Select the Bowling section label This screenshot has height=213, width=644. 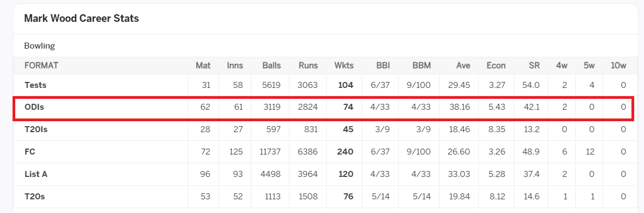pos(39,46)
